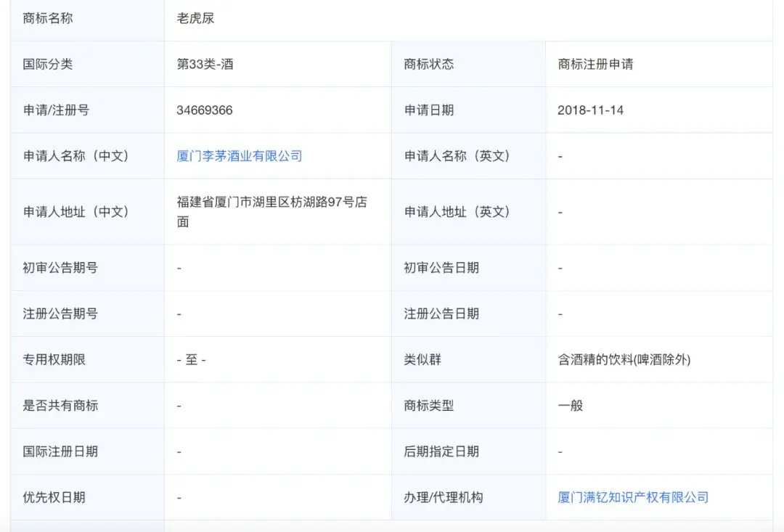Click the 申请日期 label
The width and height of the screenshot is (784, 532).
tap(429, 110)
